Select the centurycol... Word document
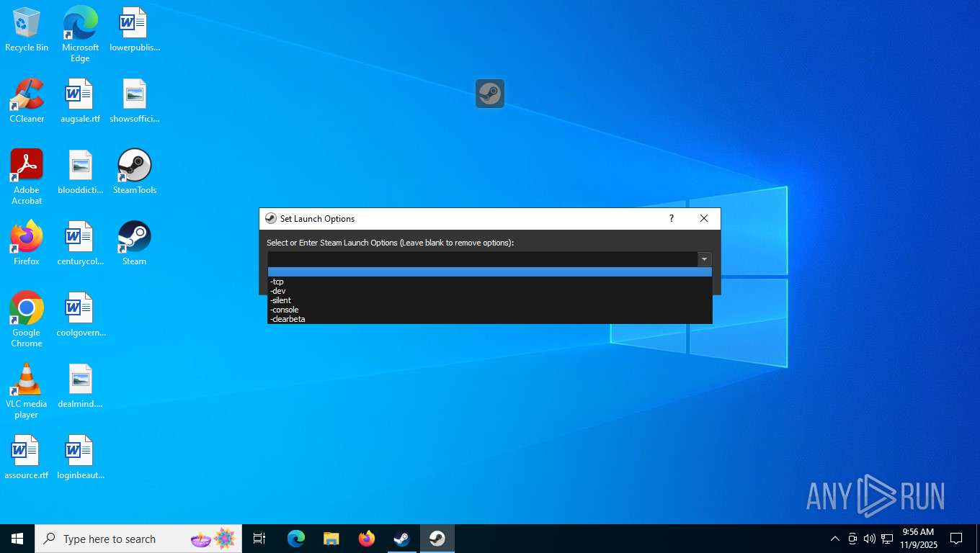This screenshot has width=980, height=553. pos(80,243)
